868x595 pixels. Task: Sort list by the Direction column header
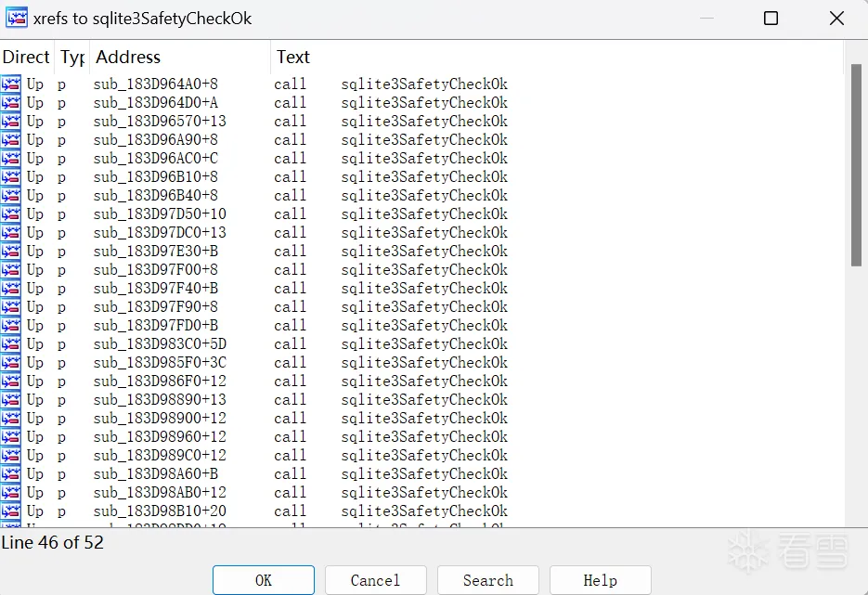click(x=26, y=58)
